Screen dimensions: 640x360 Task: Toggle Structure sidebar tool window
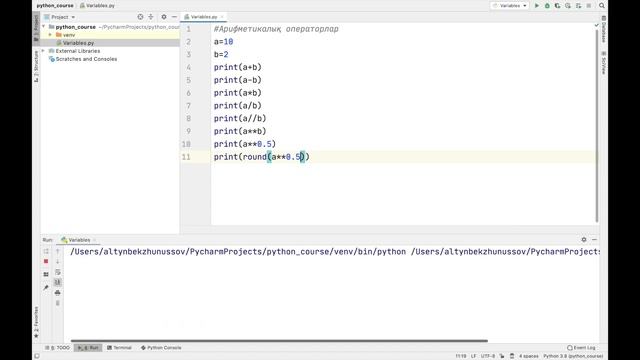[36, 66]
